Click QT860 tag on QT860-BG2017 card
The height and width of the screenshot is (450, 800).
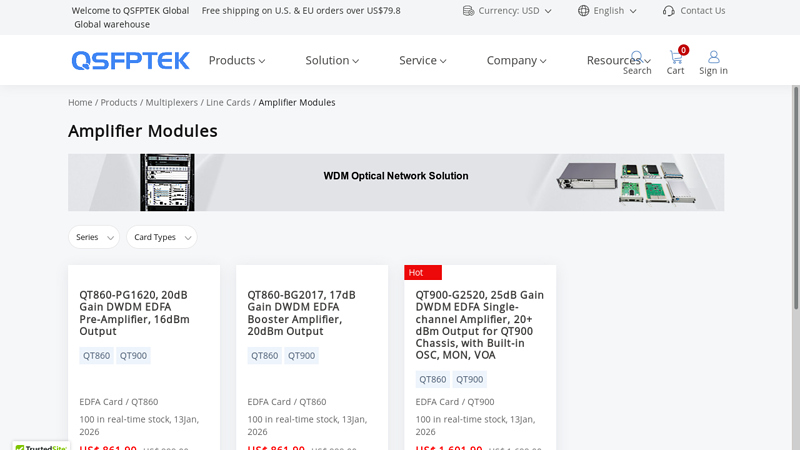coord(264,356)
